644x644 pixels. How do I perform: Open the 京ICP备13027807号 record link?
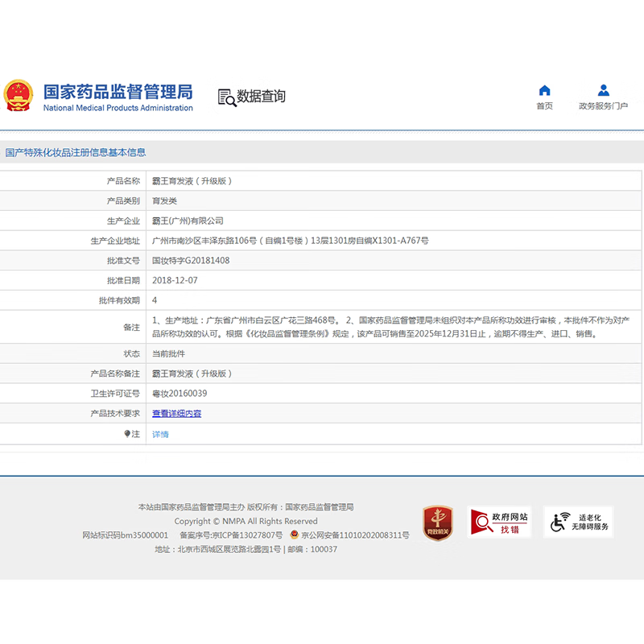click(x=242, y=535)
